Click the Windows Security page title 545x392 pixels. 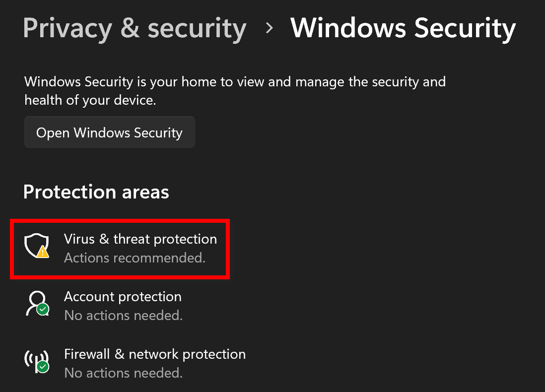point(403,28)
